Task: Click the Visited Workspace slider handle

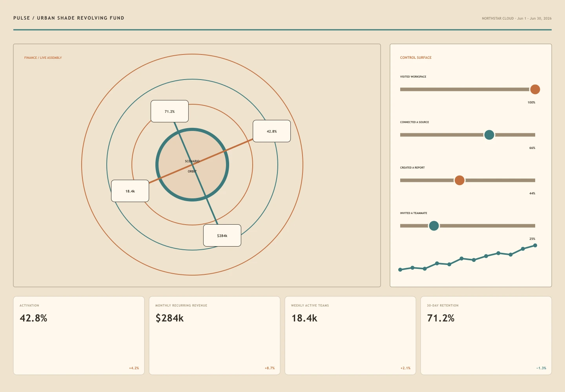Action: point(535,89)
